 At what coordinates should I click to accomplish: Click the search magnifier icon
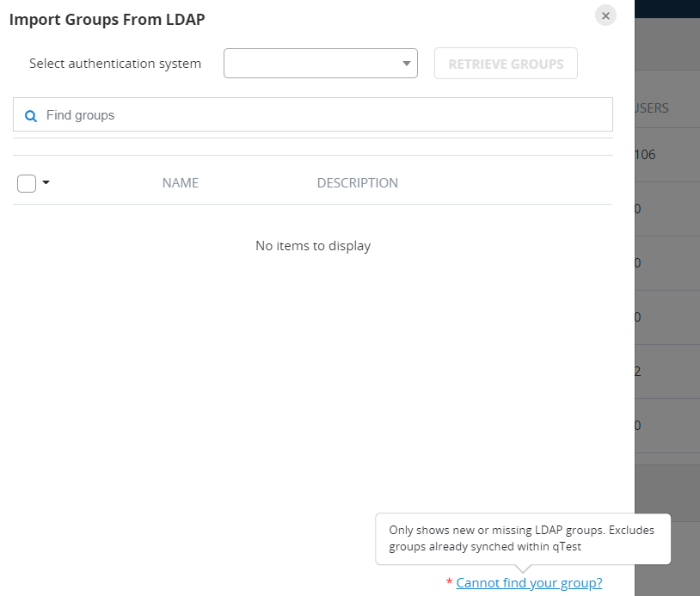[x=31, y=114]
